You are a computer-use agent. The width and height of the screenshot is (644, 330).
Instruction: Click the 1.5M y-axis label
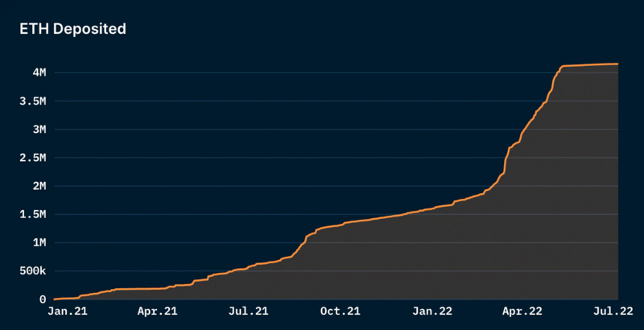pyautogui.click(x=33, y=215)
